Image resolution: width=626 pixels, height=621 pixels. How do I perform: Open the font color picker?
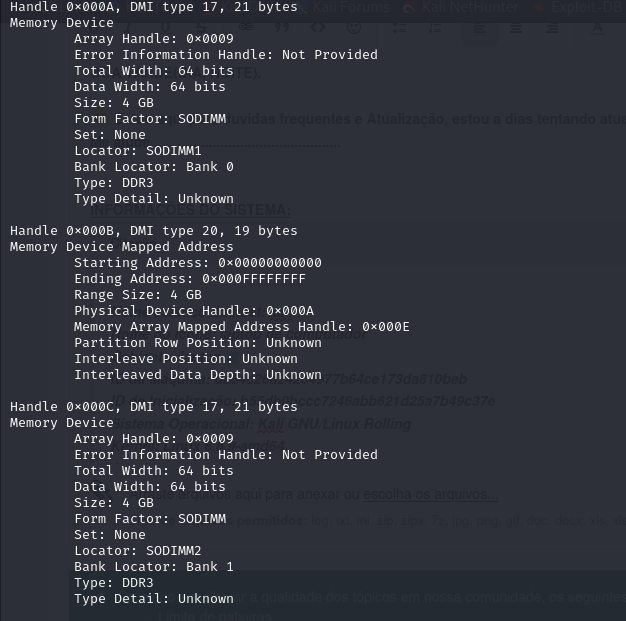pyautogui.click(x=597, y=28)
